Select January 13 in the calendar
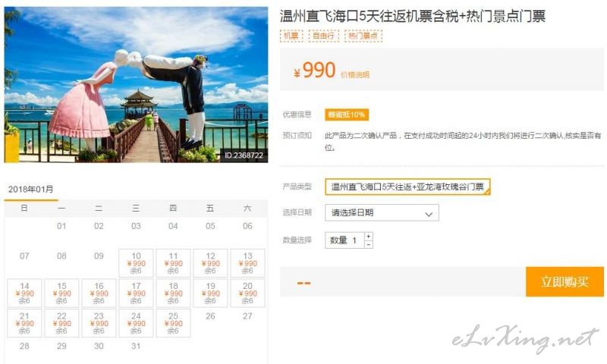This screenshot has width=607, height=364. [x=248, y=263]
